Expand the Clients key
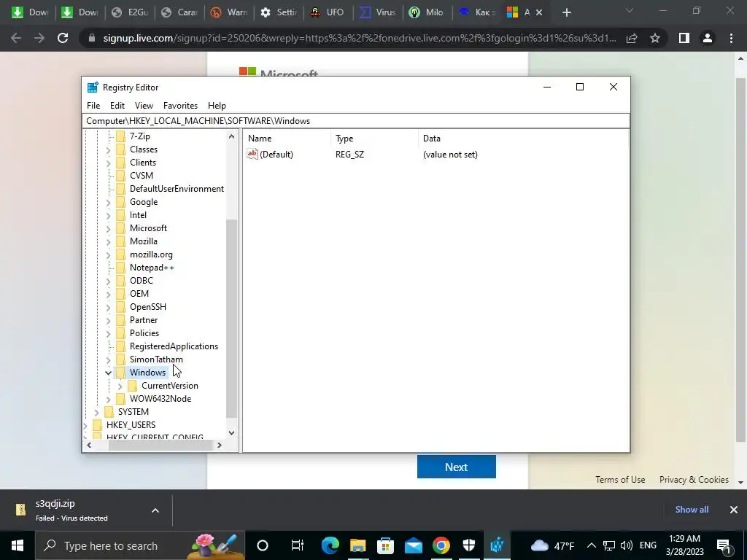 [108, 163]
